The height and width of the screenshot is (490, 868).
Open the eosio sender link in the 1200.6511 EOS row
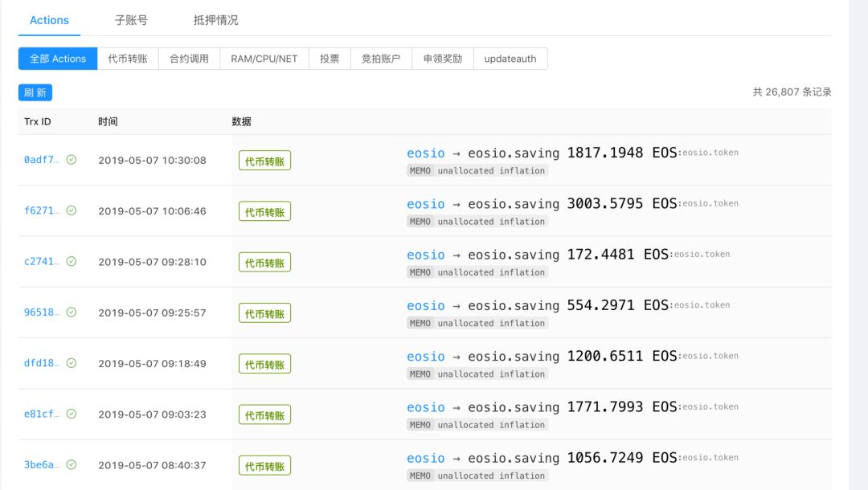426,357
